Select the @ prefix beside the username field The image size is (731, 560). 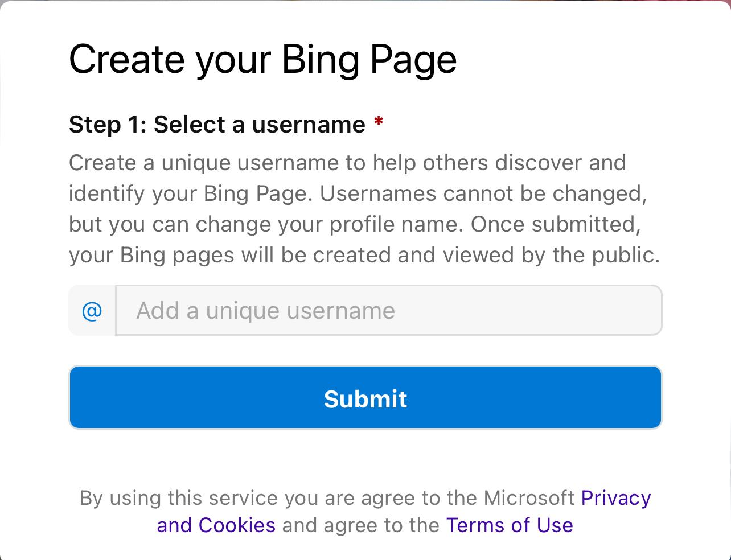point(91,310)
